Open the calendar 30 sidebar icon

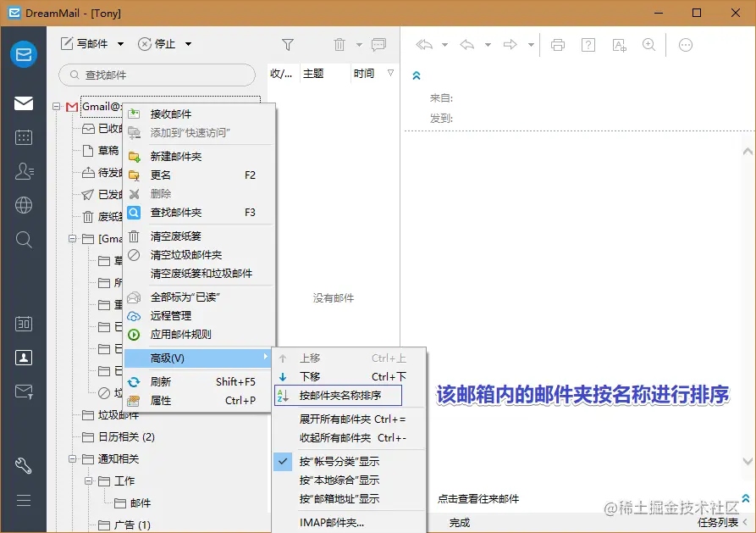click(24, 324)
